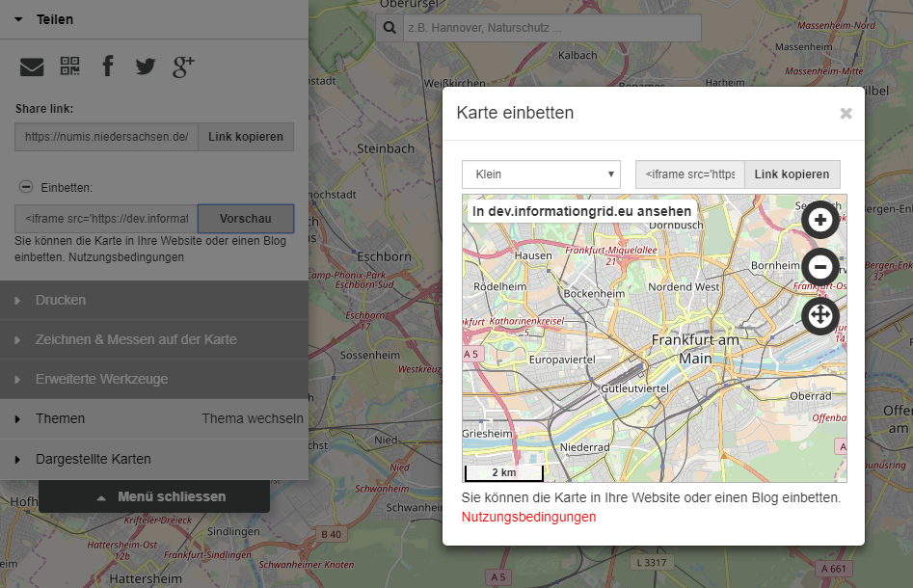Zoom in on the embedded map preview
The image size is (913, 588).
[x=819, y=219]
